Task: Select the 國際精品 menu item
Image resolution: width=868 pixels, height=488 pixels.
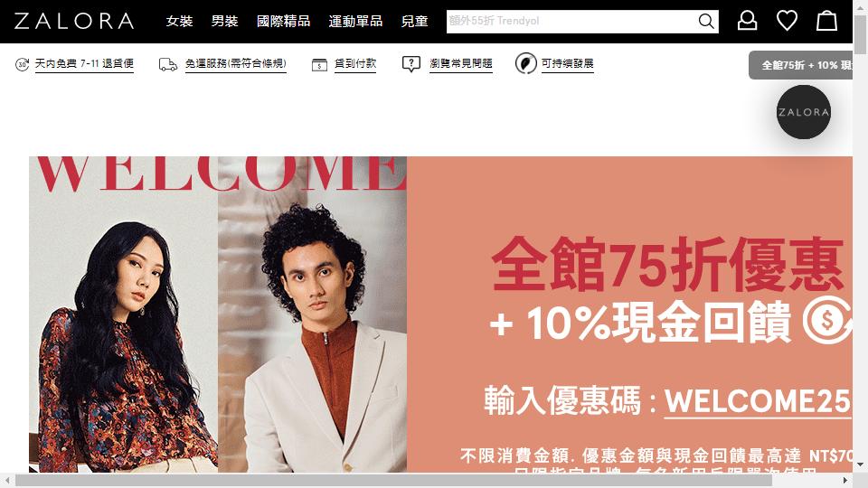Action: (283, 21)
